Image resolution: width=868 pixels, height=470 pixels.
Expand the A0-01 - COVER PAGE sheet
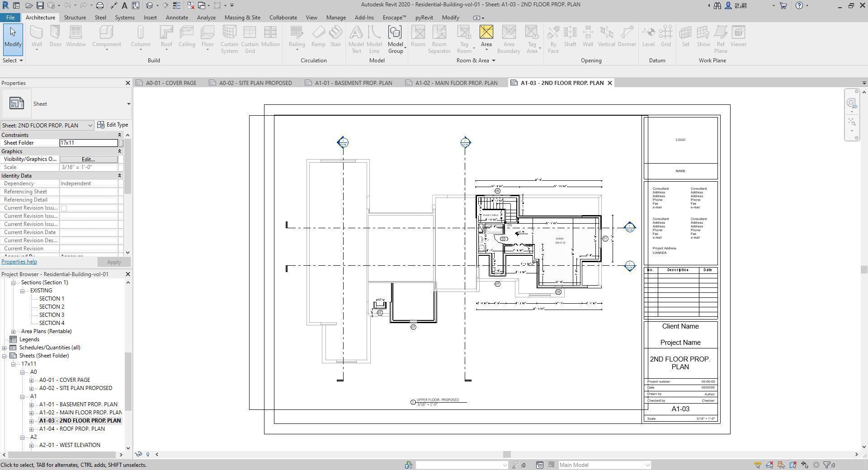[x=31, y=380]
